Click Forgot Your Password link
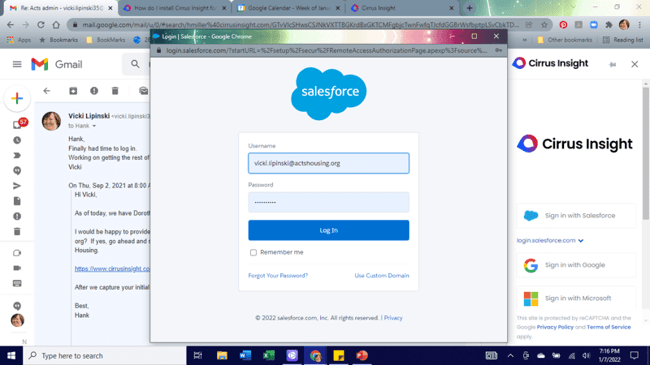 point(278,275)
